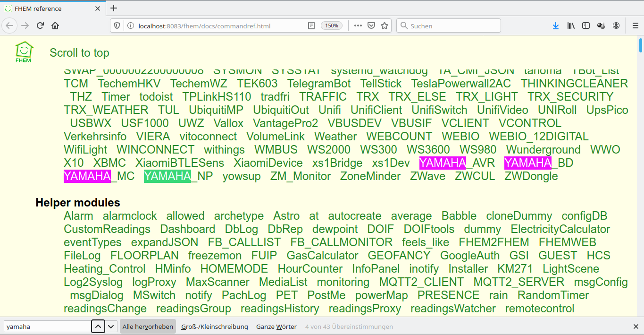The width and height of the screenshot is (644, 335).
Task: Open the Firefox account icon
Action: click(x=616, y=26)
